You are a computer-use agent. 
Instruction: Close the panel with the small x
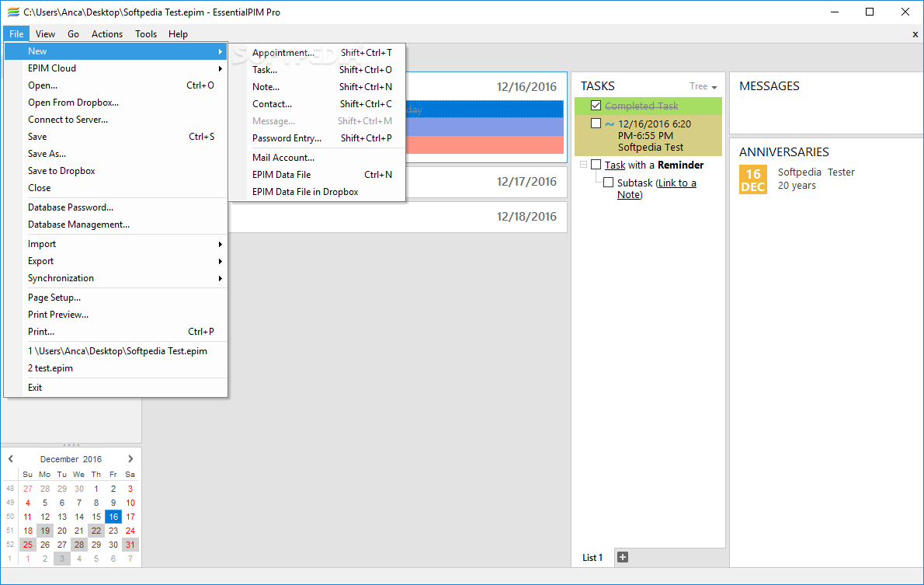(915, 34)
